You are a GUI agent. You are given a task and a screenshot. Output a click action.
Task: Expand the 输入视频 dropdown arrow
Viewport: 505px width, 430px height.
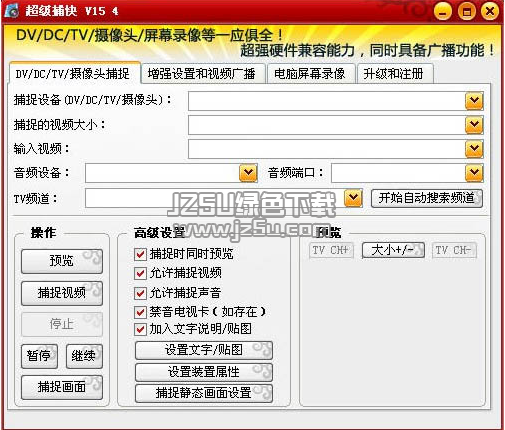pos(474,149)
